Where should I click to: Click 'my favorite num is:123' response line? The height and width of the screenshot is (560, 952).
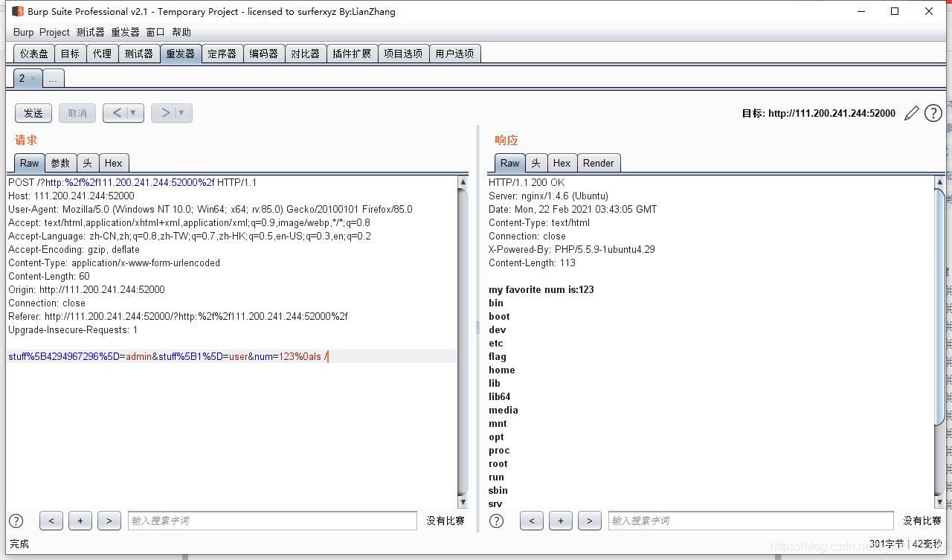coord(541,289)
